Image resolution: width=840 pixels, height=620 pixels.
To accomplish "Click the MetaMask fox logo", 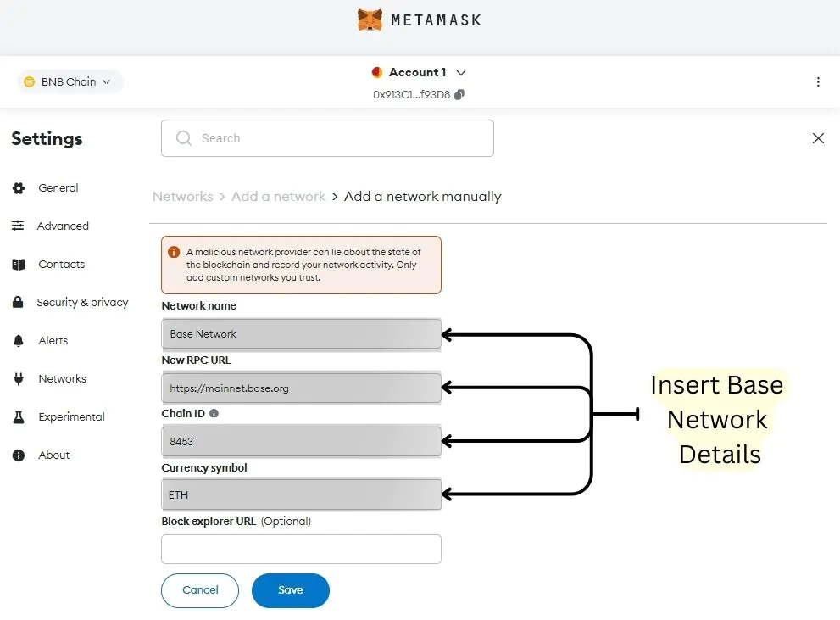I will (x=370, y=20).
